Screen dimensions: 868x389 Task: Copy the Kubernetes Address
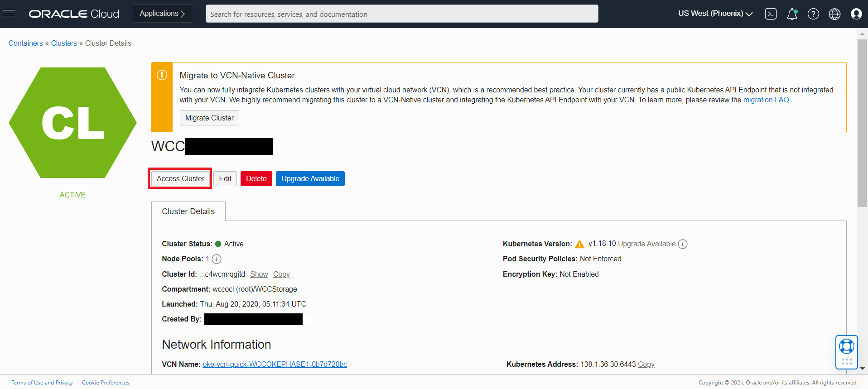click(x=646, y=365)
